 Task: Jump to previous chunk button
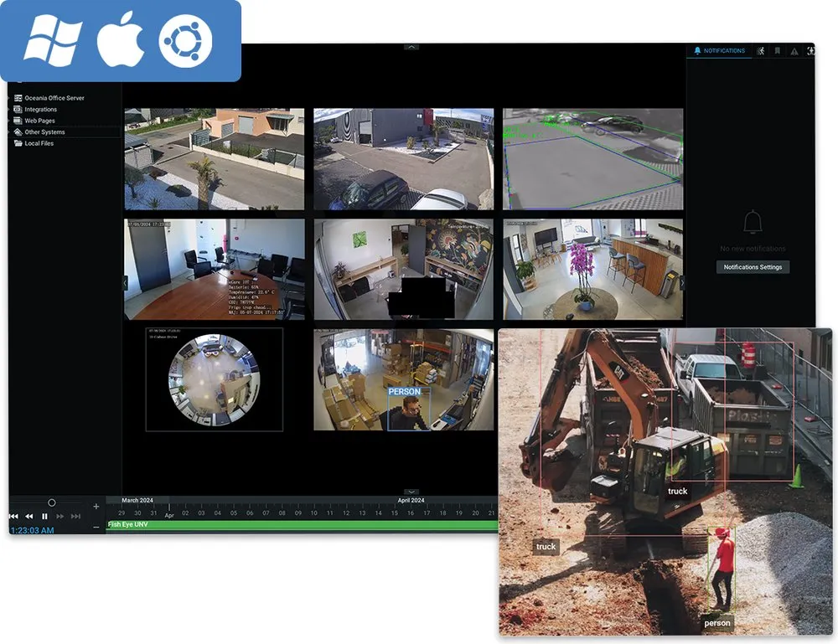tap(14, 517)
